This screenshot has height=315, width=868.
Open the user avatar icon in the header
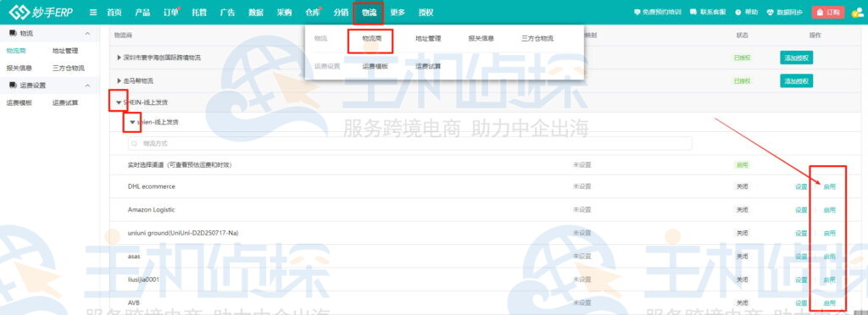(x=857, y=12)
